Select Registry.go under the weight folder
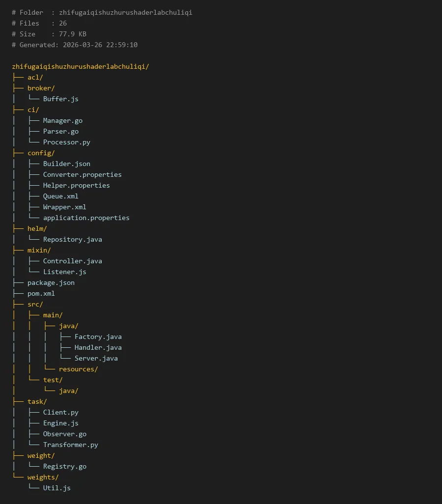The height and width of the screenshot is (504, 442). click(x=64, y=466)
